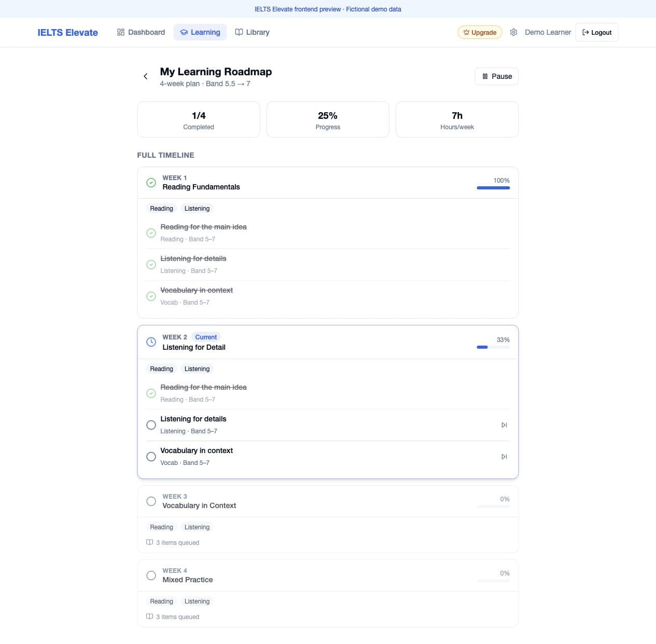
Task: Uncheck Week 1 Reading for the main idea
Action: [x=151, y=233]
